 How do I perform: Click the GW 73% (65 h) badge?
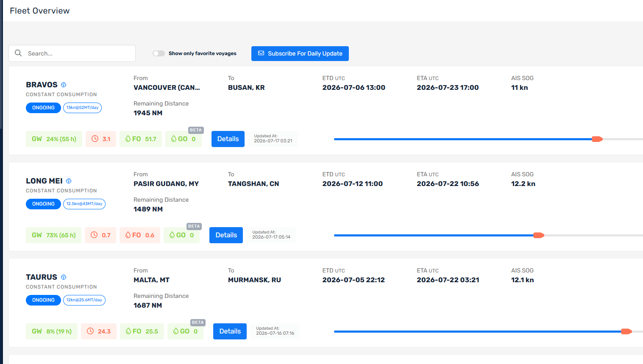pos(53,235)
